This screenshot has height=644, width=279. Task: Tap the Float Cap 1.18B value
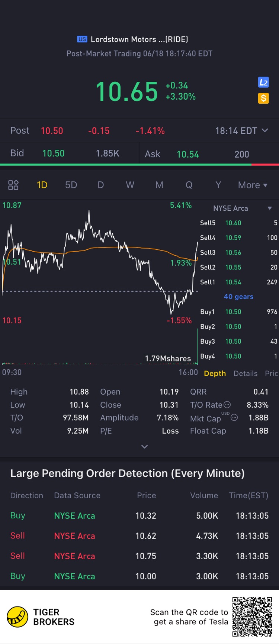[259, 431]
